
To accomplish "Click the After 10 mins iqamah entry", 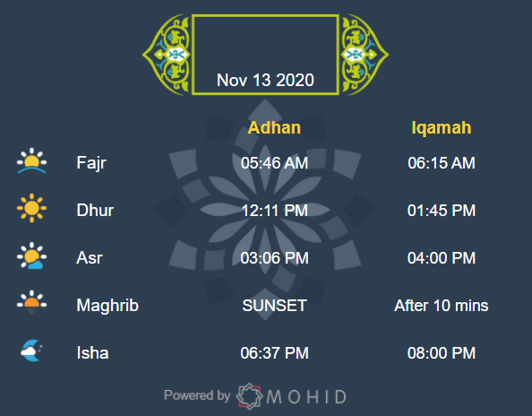I will pos(442,306).
